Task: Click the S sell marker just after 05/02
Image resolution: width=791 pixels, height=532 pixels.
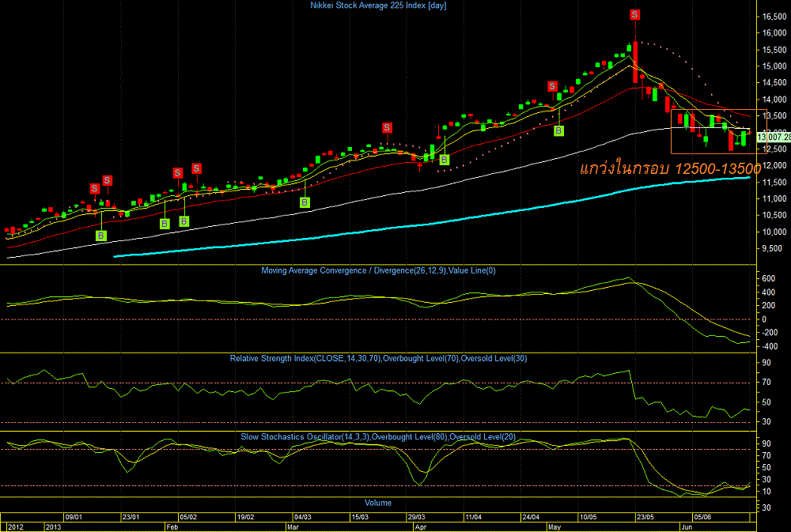Action: pyautogui.click(x=197, y=168)
